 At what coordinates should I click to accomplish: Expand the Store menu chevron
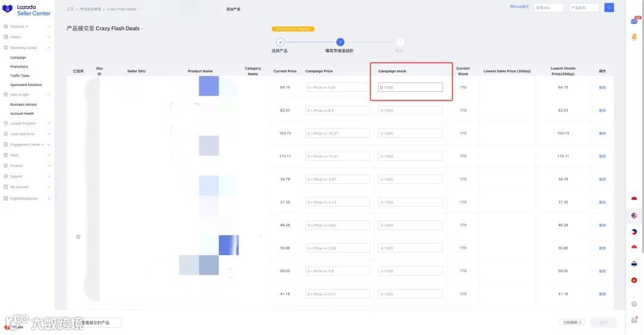tap(48, 155)
